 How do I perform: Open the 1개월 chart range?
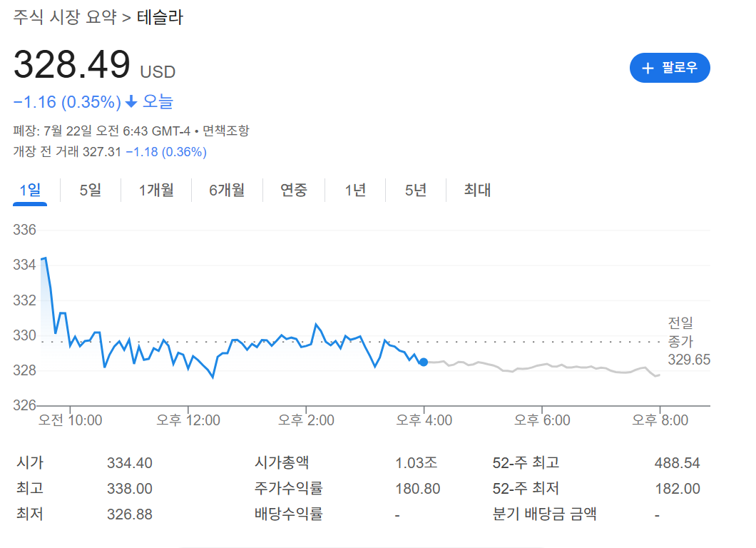(x=156, y=190)
